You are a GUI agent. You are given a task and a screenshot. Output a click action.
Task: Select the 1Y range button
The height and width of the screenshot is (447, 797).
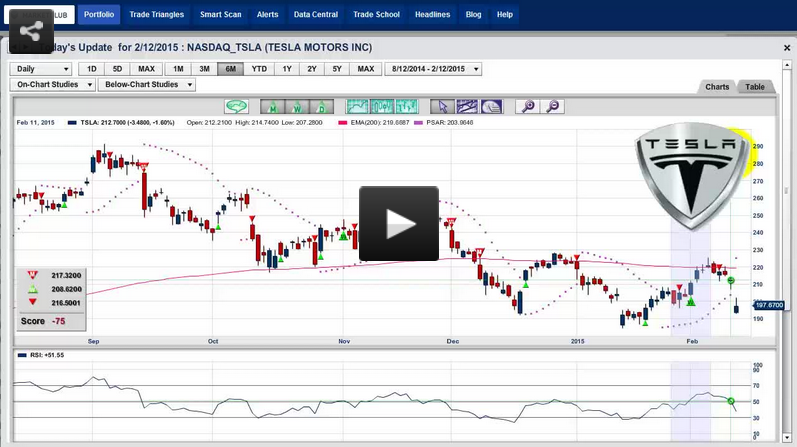pos(287,69)
